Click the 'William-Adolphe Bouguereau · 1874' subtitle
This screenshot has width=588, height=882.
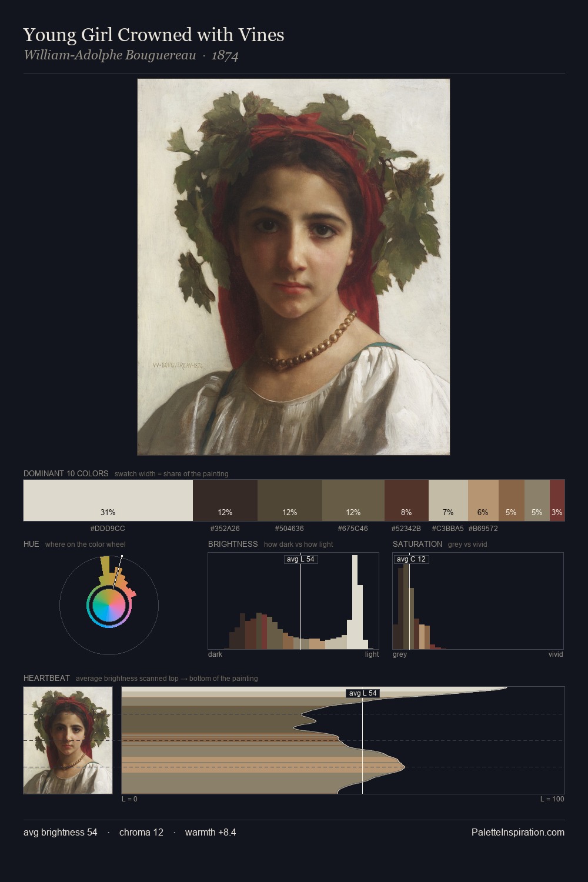tap(131, 55)
